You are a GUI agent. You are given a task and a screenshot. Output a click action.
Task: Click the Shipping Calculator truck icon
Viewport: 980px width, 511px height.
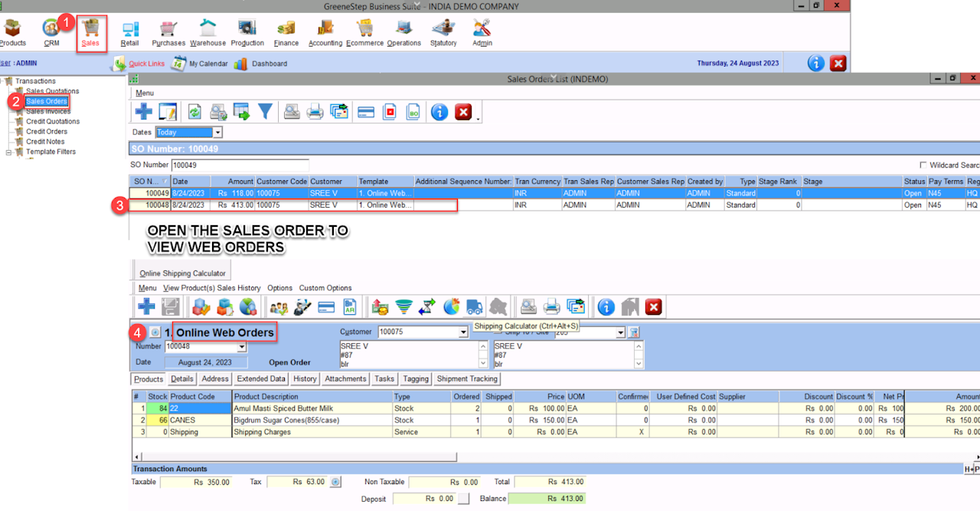pos(475,307)
